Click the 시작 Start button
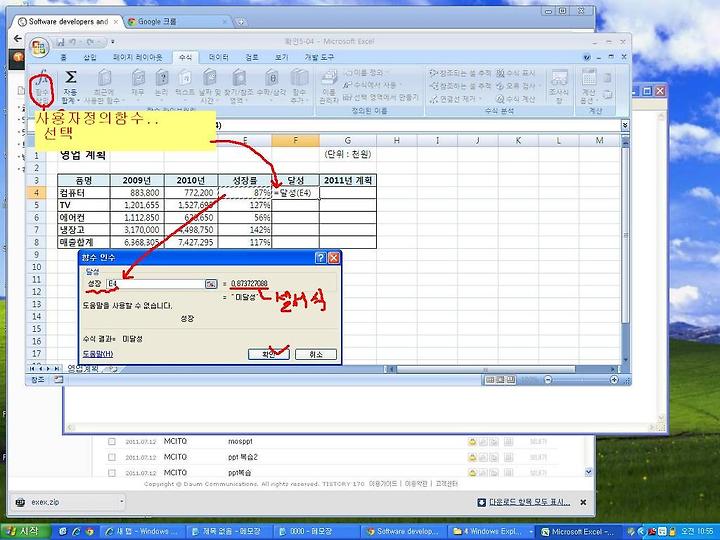 click(25, 531)
